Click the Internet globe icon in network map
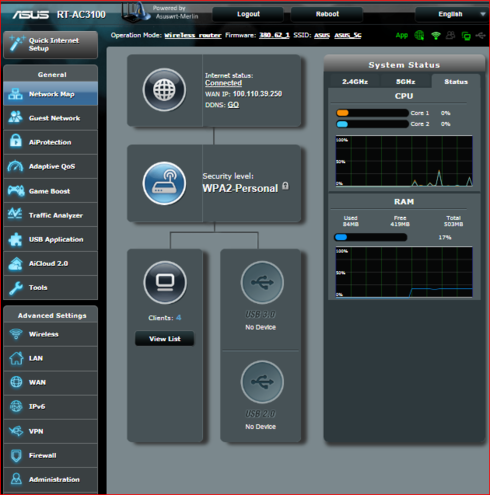Screen dimensions: 490x495 (164, 90)
